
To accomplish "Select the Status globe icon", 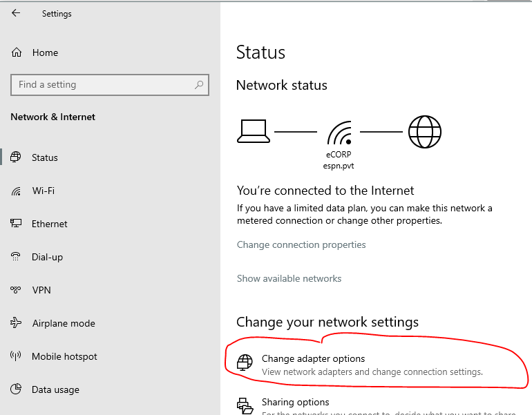I will tap(17, 157).
